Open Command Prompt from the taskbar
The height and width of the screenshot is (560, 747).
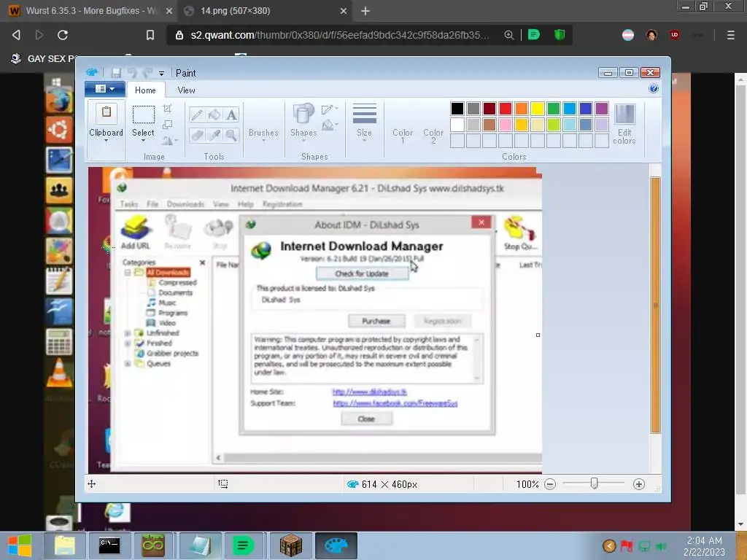109,545
